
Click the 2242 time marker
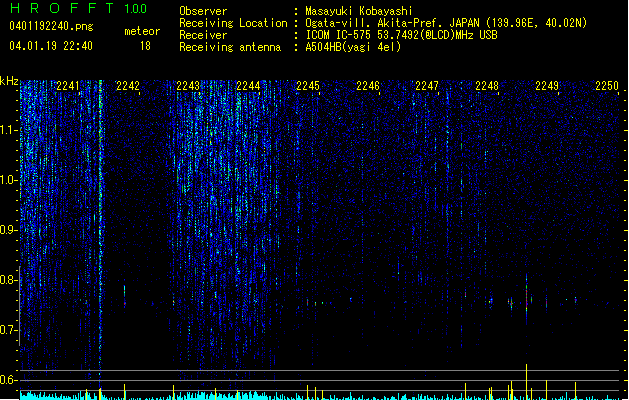128,86
